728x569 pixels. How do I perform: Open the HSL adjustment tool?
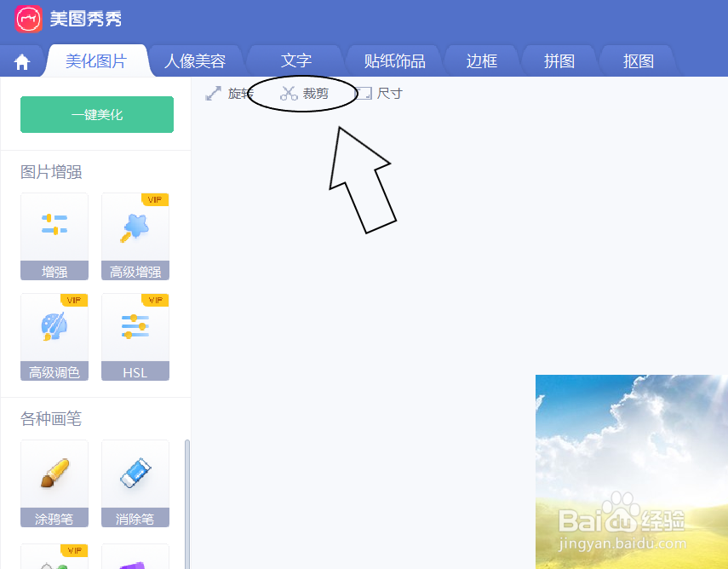[x=135, y=336]
